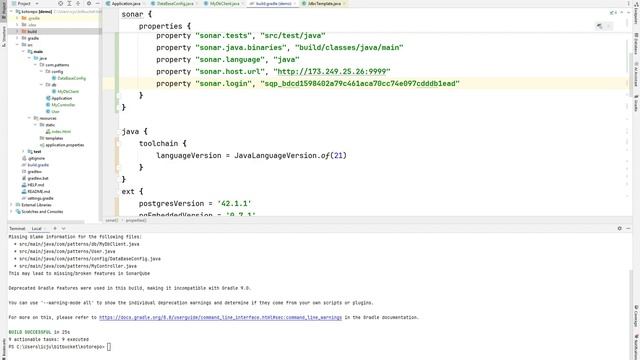The image size is (640, 360).
Task: Open terminal session options chevron
Action: click(63, 229)
